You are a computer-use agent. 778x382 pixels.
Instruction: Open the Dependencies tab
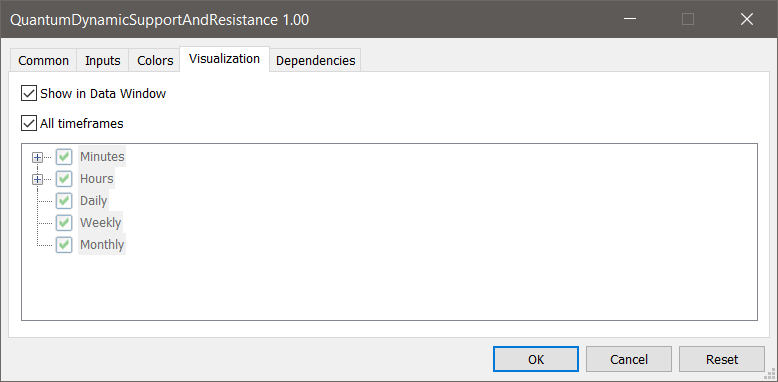[316, 61]
